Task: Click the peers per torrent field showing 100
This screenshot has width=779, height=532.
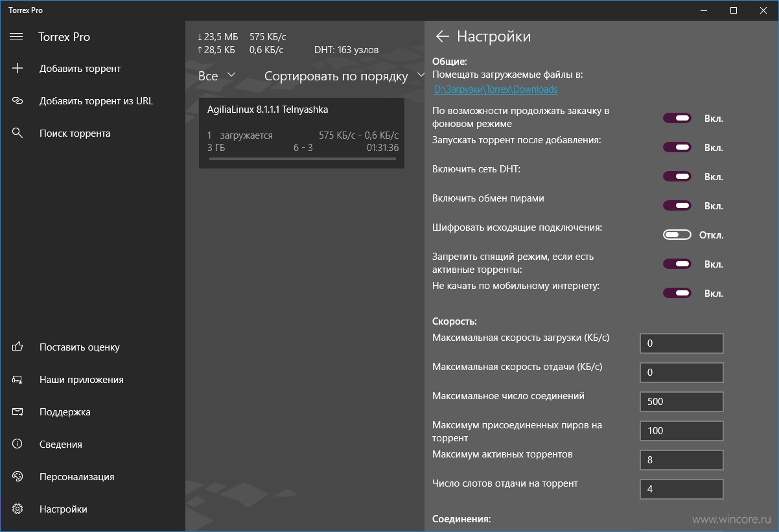Action: [681, 431]
